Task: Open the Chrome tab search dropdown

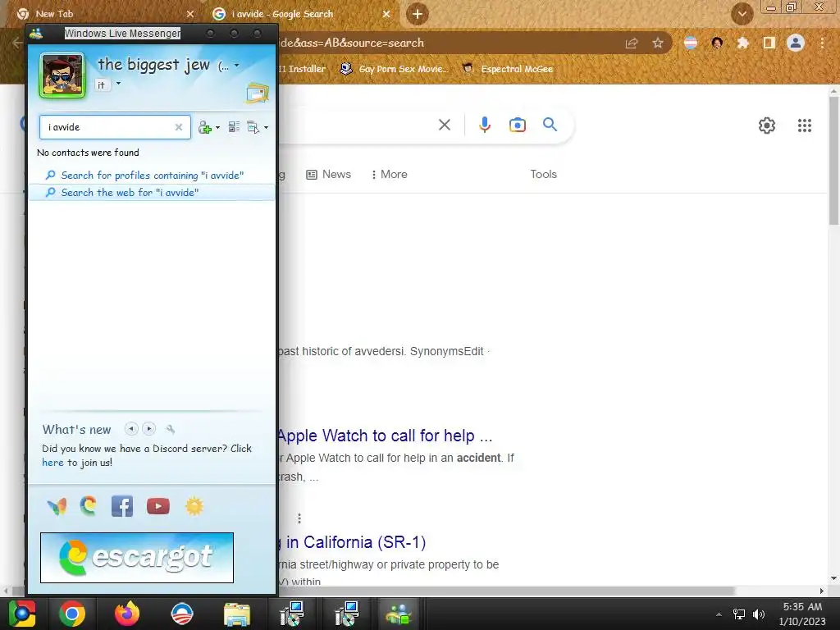Action: coord(742,14)
